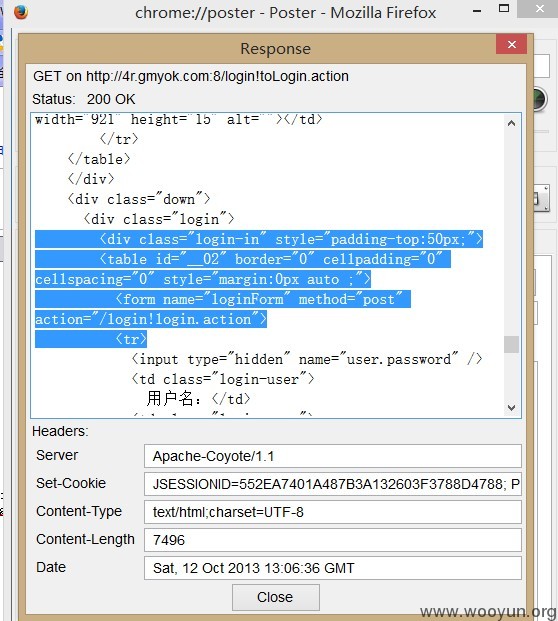
Task: Click the Close button at bottom
Action: [x=276, y=597]
